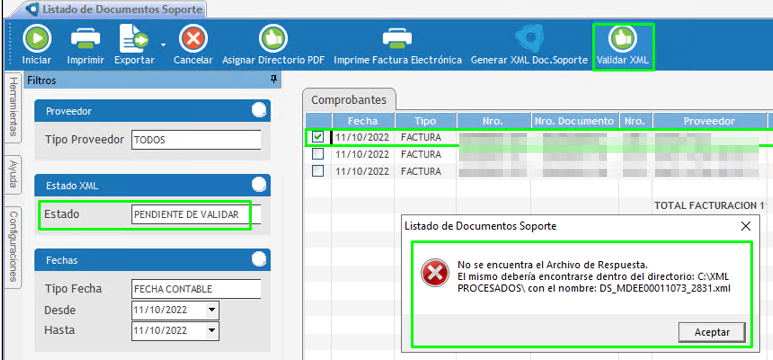The width and height of the screenshot is (773, 360).
Task: Select the Comprobantes tab
Action: (x=349, y=100)
